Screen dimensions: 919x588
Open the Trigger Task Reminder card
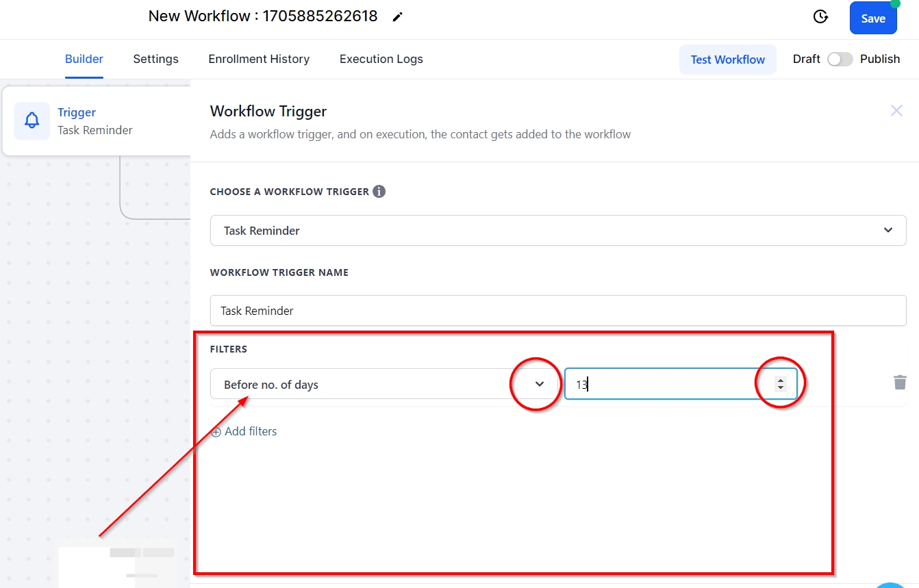[x=97, y=121]
